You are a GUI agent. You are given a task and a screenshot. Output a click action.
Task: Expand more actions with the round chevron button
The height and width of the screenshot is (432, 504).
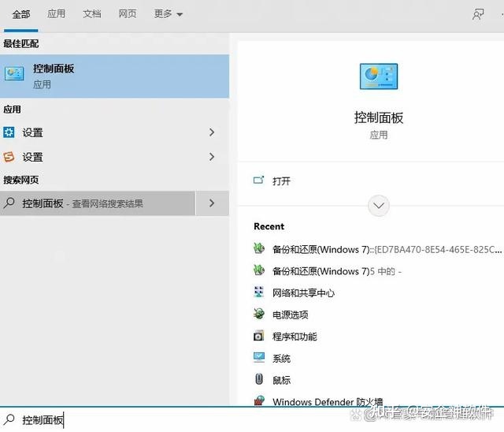click(379, 205)
